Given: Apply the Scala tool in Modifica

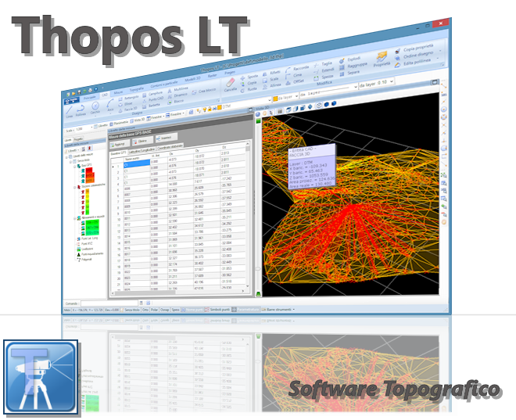Looking at the screenshot, I should [x=271, y=80].
